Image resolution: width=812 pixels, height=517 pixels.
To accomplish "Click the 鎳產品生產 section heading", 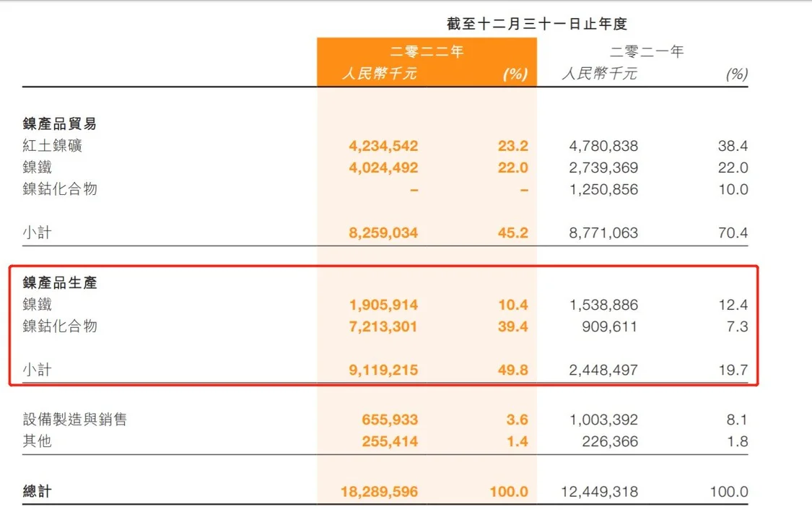I will pyautogui.click(x=60, y=283).
